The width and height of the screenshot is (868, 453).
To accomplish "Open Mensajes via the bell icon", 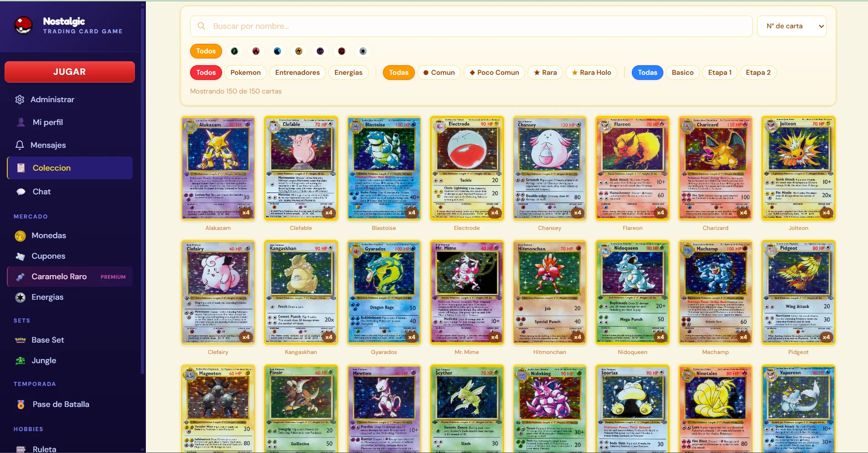I will click(20, 145).
